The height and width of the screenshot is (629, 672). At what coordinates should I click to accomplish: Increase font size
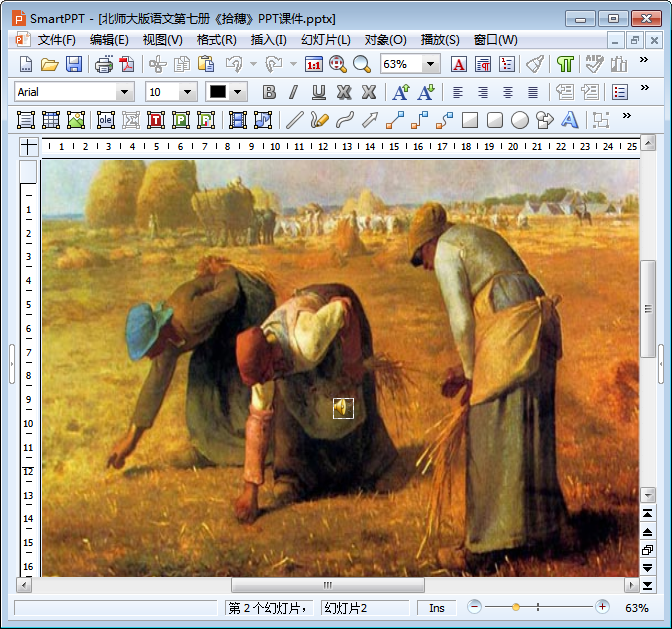[x=401, y=92]
